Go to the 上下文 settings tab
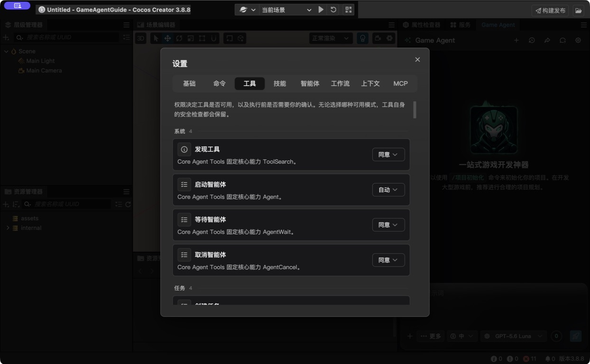Screen dimensions: 590x364 tap(370, 83)
